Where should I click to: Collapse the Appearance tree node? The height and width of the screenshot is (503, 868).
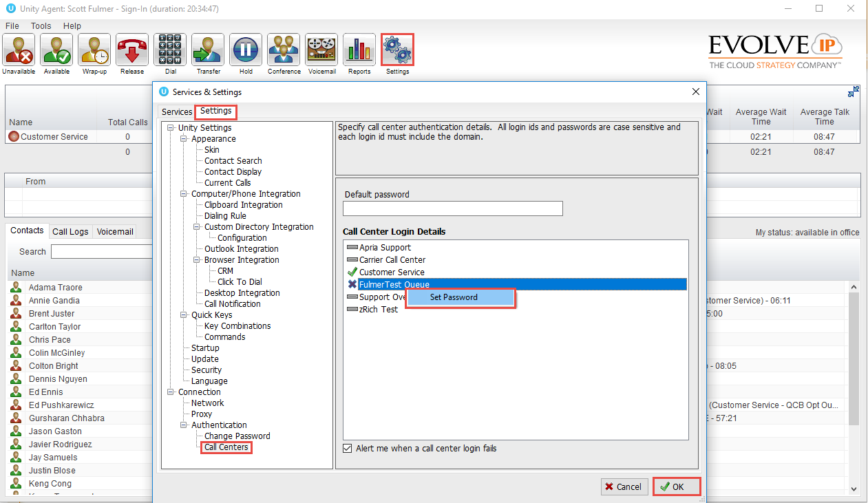(x=184, y=139)
